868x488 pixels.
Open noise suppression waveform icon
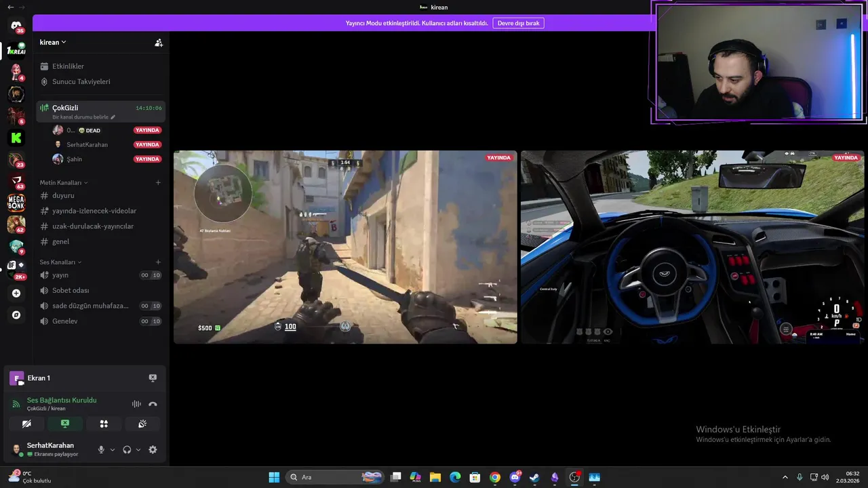coord(136,404)
